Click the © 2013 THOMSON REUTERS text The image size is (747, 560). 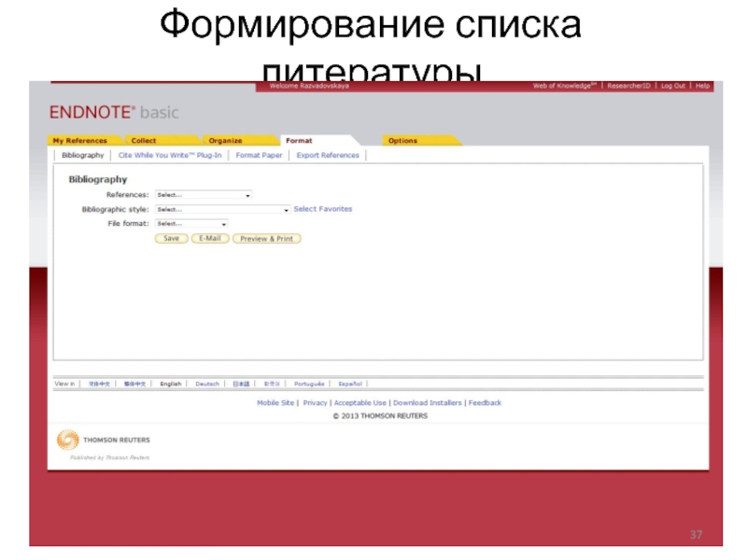tap(380, 415)
